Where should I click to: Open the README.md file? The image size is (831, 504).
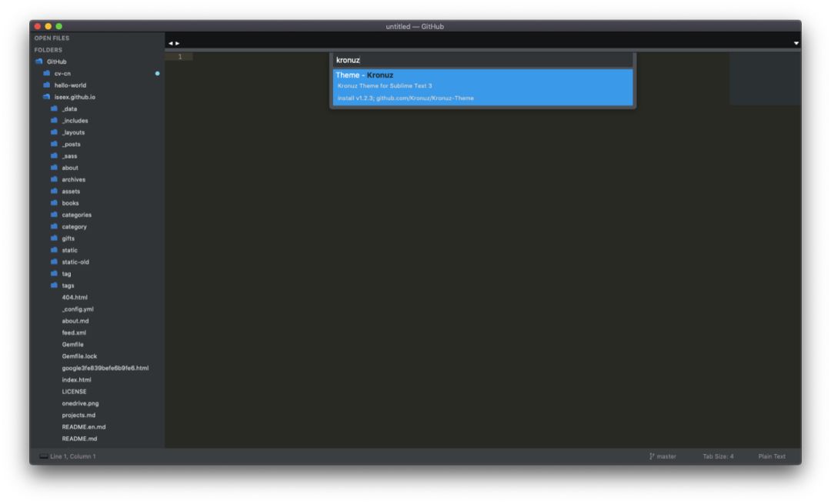(x=79, y=439)
